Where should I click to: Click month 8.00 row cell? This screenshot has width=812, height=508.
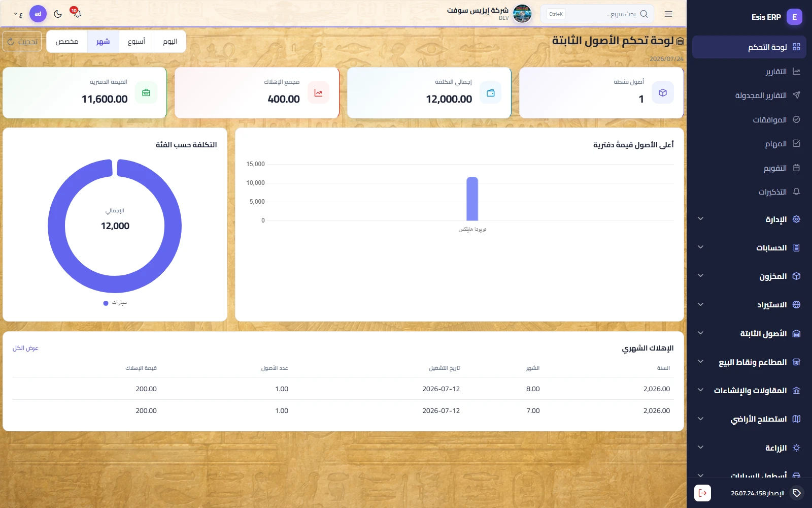coord(533,389)
